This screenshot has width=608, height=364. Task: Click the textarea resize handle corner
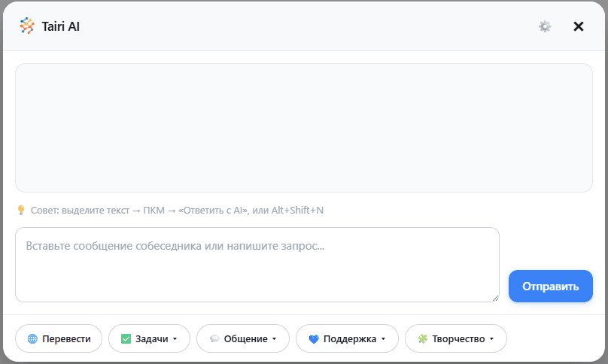[x=495, y=298]
